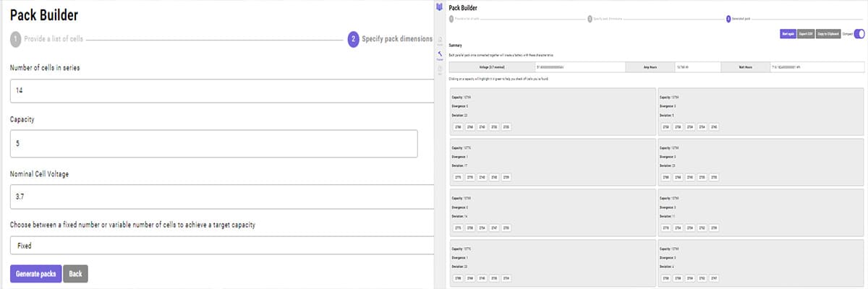The height and width of the screenshot is (289, 868).
Task: Focus the Capacity input field
Action: (213, 143)
